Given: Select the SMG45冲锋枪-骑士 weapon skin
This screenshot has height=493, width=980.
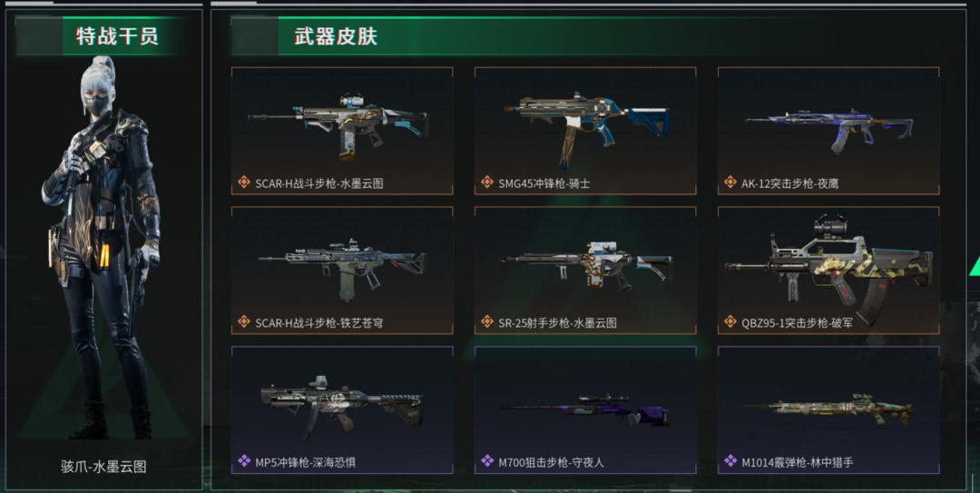Looking at the screenshot, I should coord(585,131).
